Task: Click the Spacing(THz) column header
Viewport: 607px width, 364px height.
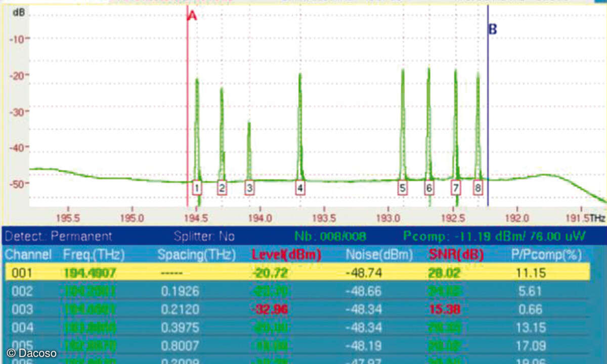Action: pos(197,254)
